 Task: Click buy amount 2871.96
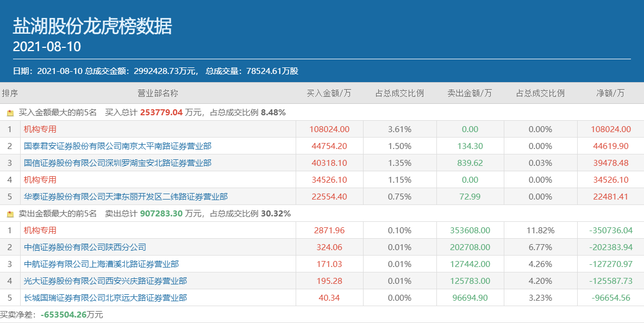[329, 230]
